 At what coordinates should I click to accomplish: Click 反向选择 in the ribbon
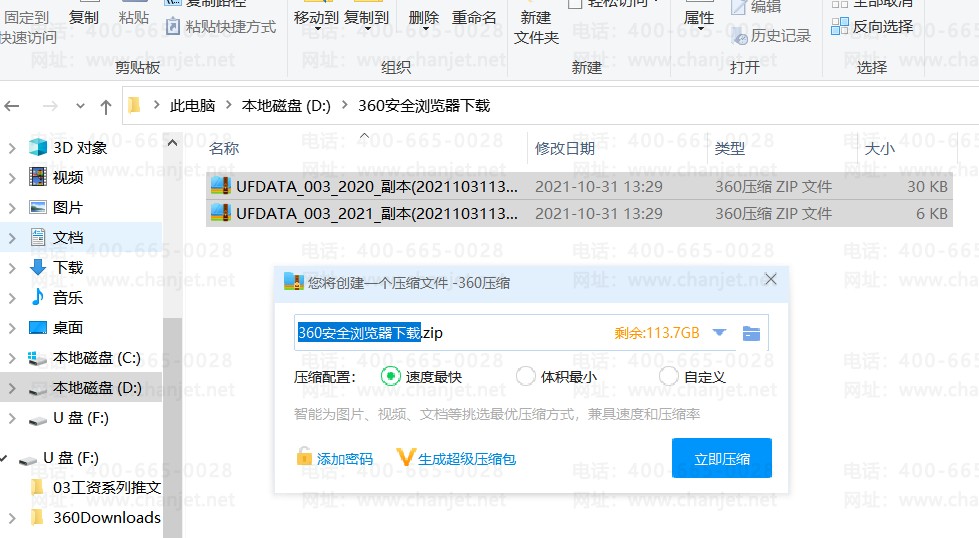(x=872, y=26)
